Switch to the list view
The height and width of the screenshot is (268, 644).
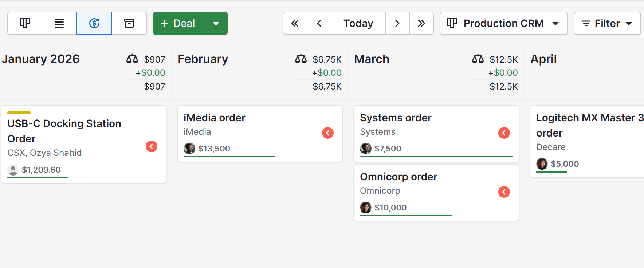click(x=59, y=23)
